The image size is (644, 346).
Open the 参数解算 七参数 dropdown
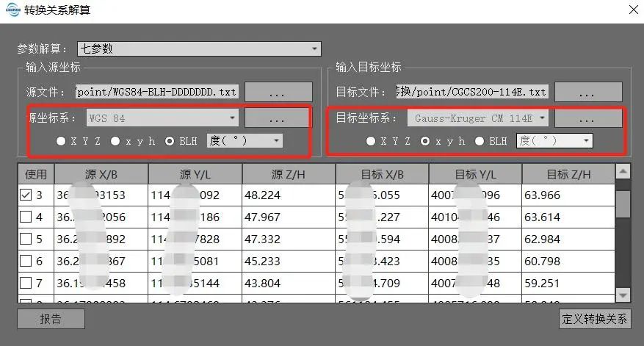(x=199, y=49)
